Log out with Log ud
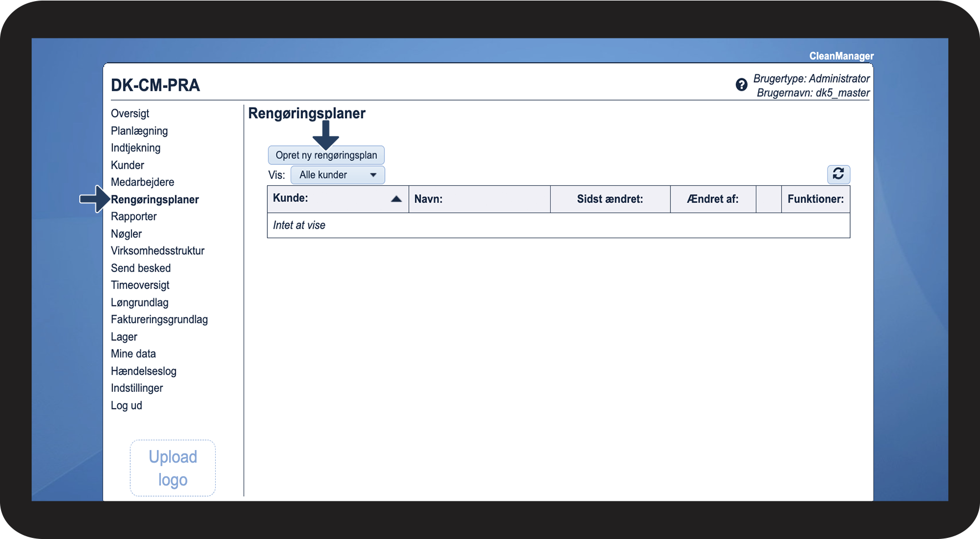 126,405
